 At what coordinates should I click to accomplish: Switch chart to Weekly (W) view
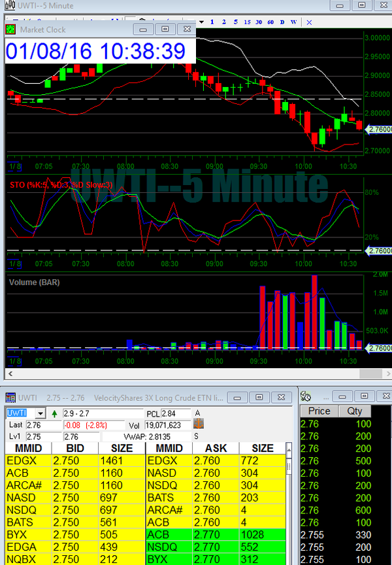294,22
